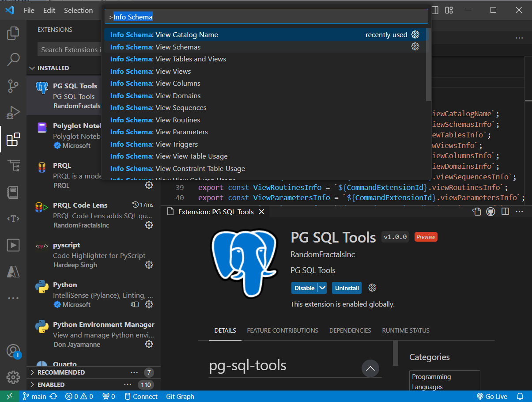Open manage gear for Python Environment Manager

pos(149,344)
